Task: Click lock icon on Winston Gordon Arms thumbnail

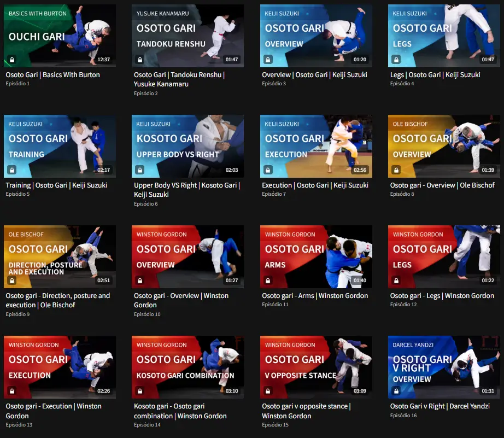Action: coord(268,281)
